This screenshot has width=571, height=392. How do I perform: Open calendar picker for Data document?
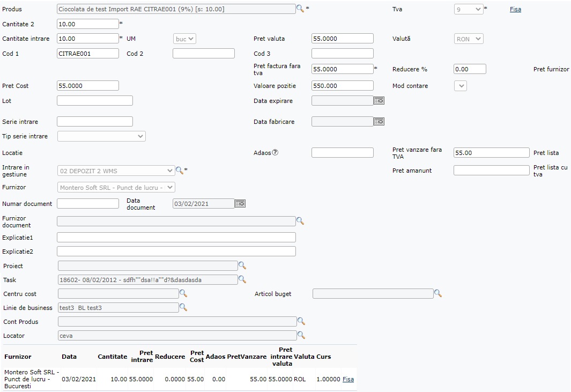click(240, 203)
